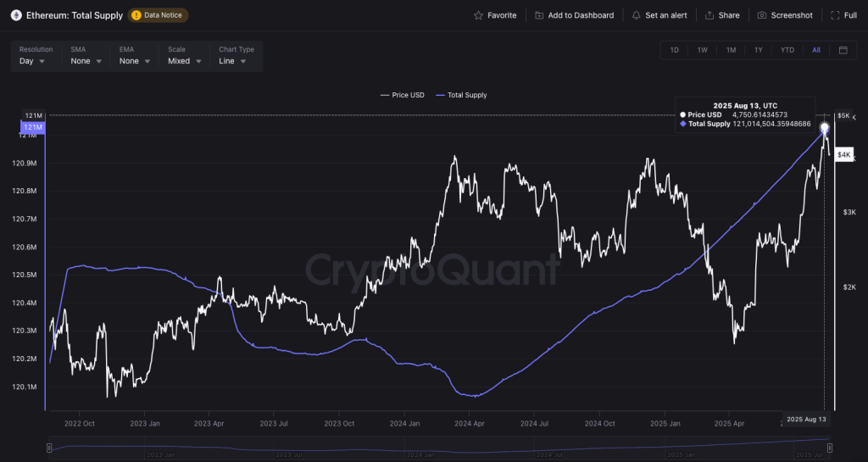The width and height of the screenshot is (868, 462).
Task: Click the Add to Dashboard icon
Action: tap(539, 15)
